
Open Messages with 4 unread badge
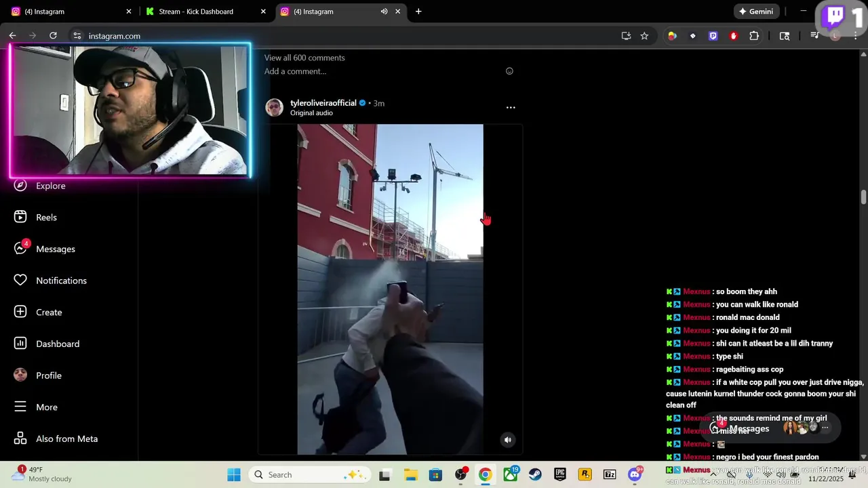click(x=45, y=248)
